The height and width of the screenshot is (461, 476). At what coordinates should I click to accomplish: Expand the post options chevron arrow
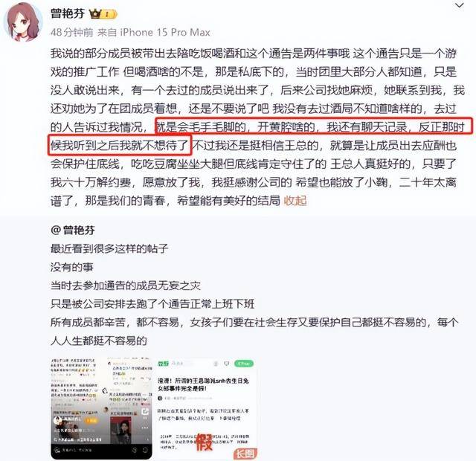click(460, 5)
